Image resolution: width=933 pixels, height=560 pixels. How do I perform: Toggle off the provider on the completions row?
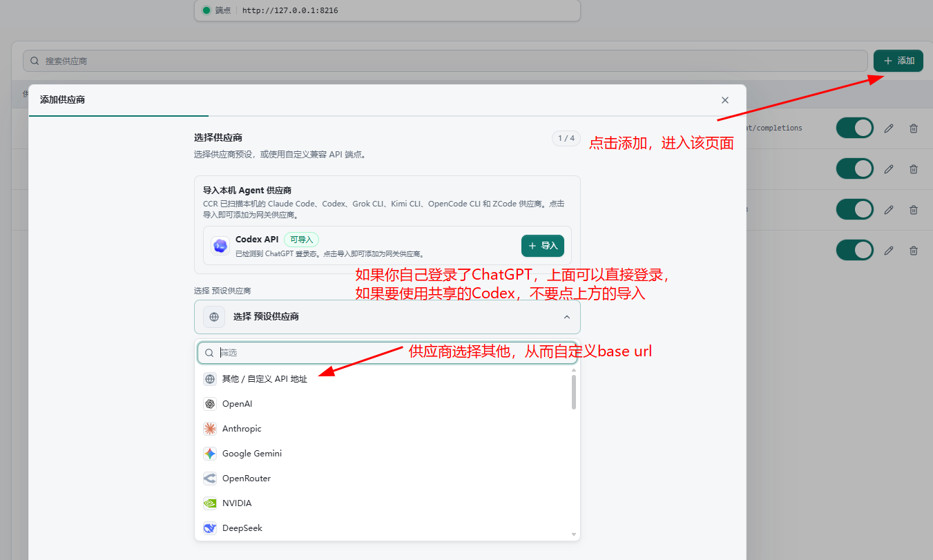pyautogui.click(x=855, y=128)
